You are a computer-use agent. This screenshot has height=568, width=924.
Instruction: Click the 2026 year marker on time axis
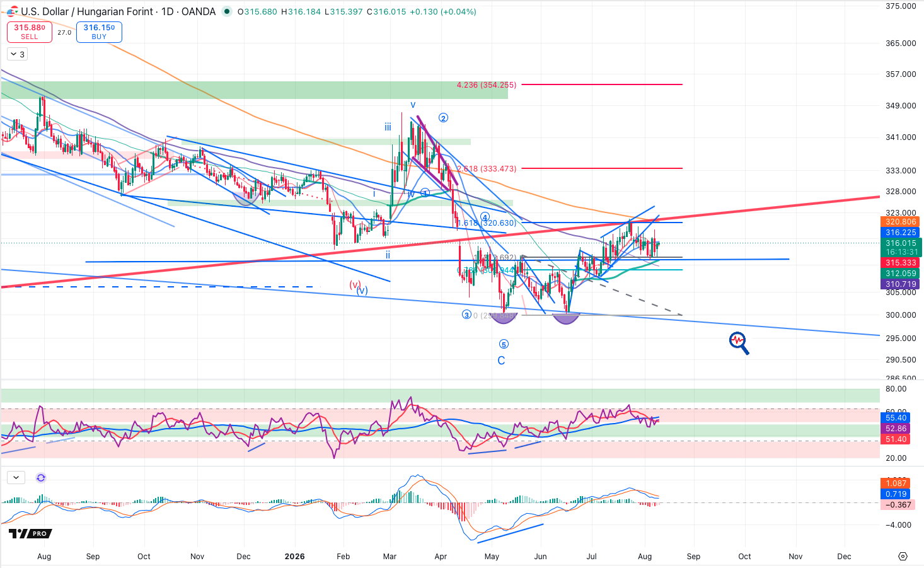294,556
